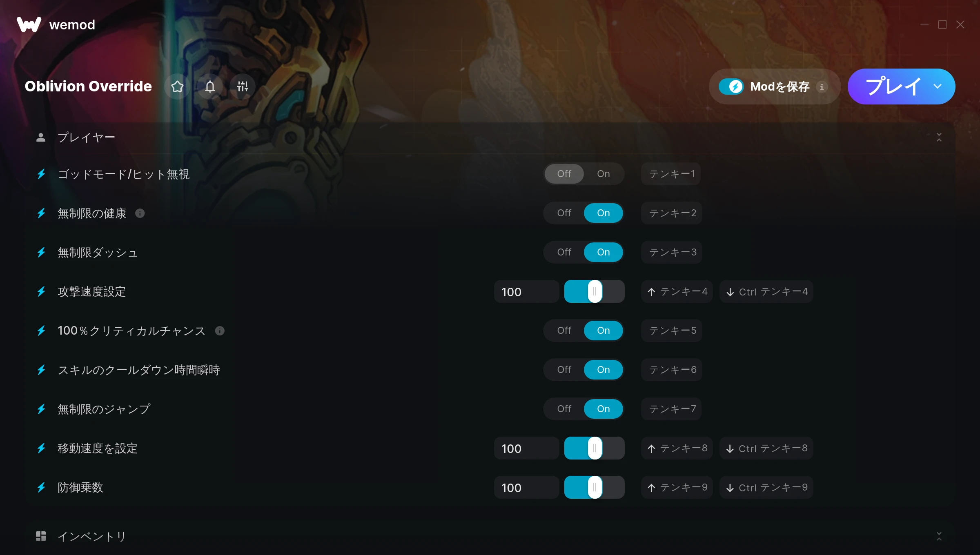This screenshot has height=555, width=980.
Task: Click the WeMod logo icon
Action: 29,24
